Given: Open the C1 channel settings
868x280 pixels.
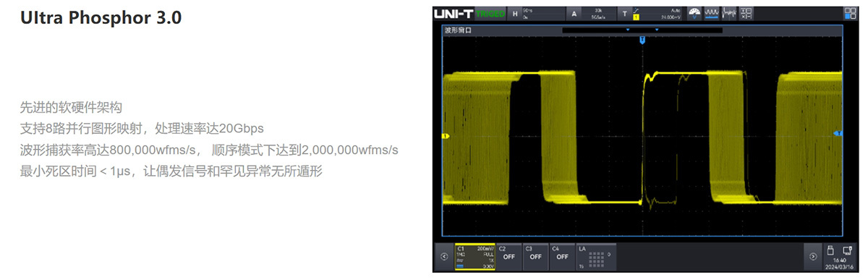Looking at the screenshot, I should [474, 256].
